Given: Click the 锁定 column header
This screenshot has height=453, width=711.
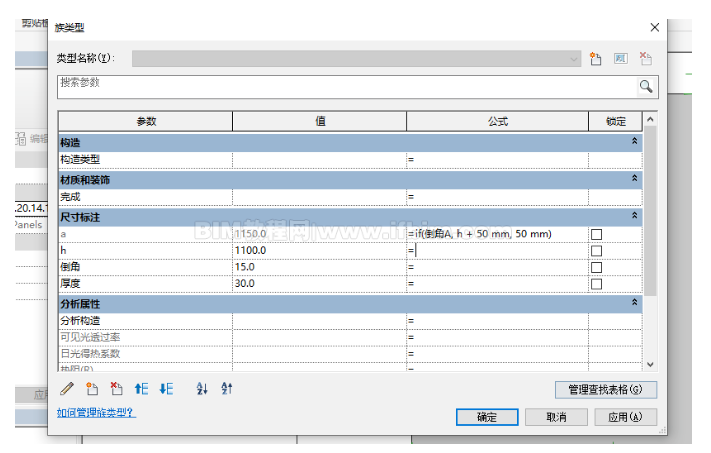Looking at the screenshot, I should (616, 122).
